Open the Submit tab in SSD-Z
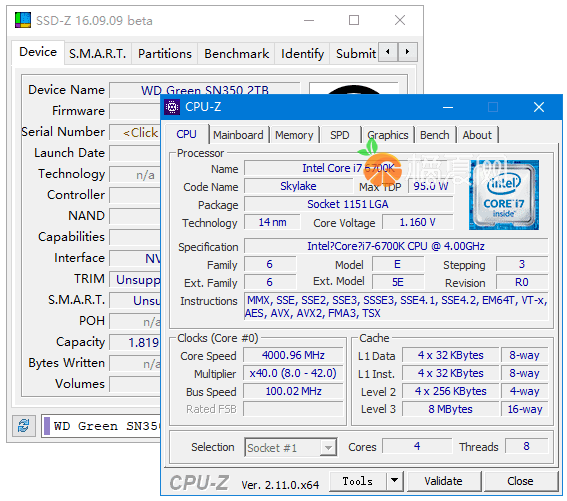567x501 pixels. pyautogui.click(x=355, y=54)
